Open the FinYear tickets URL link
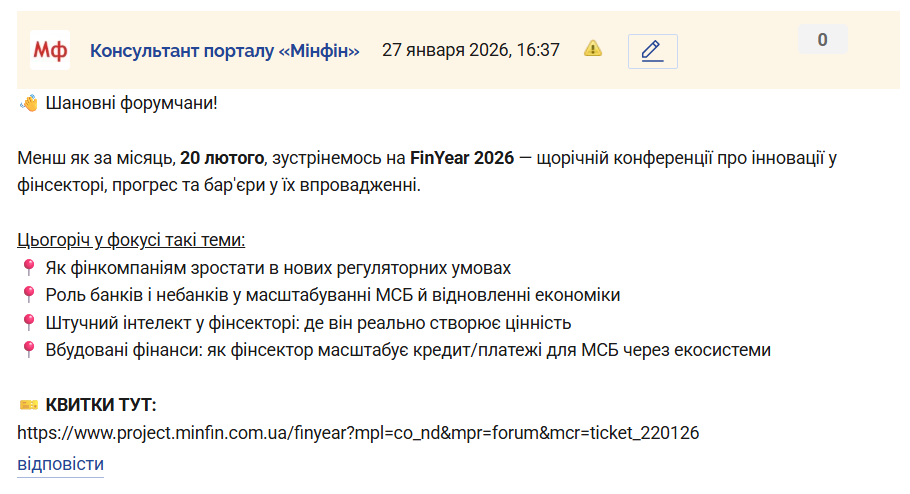Screen dimensions: 910x494 358,433
